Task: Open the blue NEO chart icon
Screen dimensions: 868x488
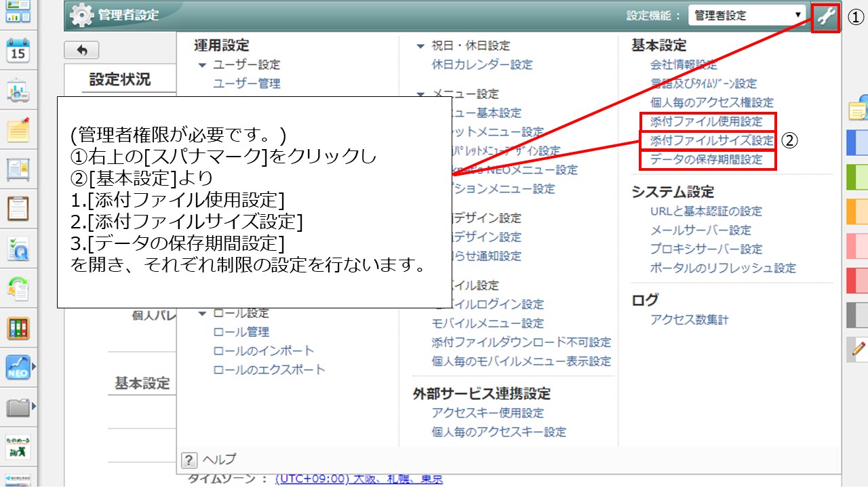Action: [x=17, y=368]
